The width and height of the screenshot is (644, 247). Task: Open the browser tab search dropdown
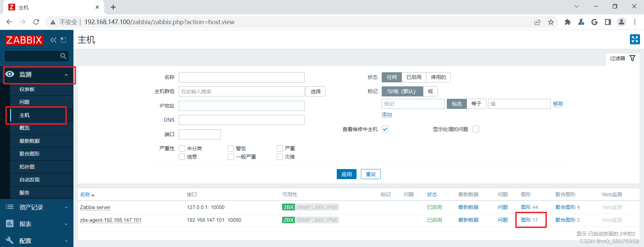point(577,6)
